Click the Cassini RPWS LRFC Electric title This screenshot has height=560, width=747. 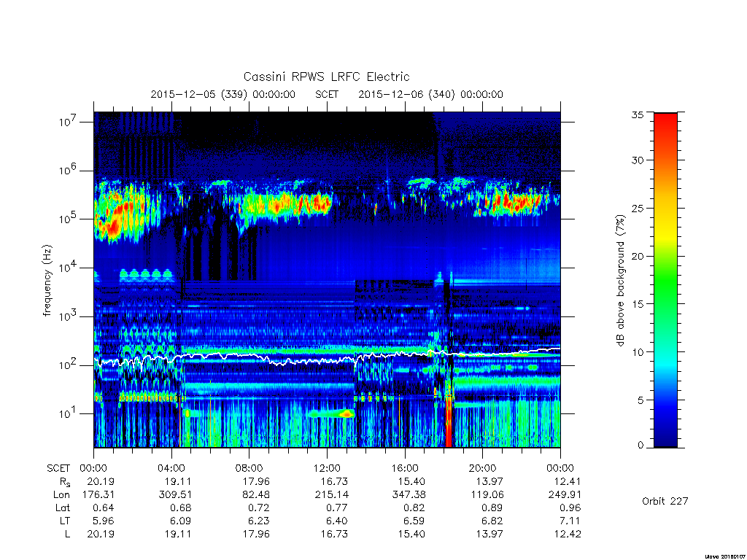(x=326, y=77)
